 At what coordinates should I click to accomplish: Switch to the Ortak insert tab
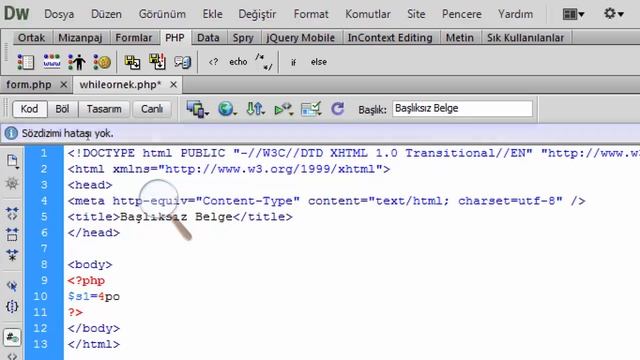(31, 38)
